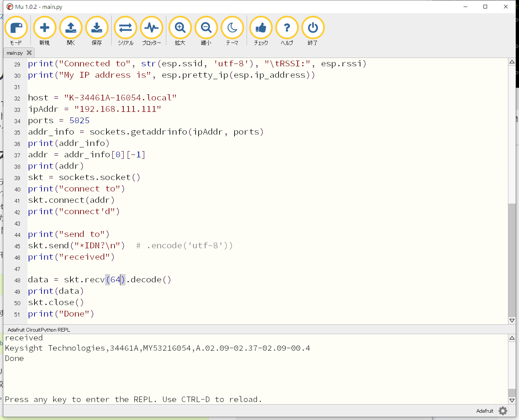Click the ipAddr "192.168.111.111" string
The width and height of the screenshot is (519, 420).
[118, 109]
